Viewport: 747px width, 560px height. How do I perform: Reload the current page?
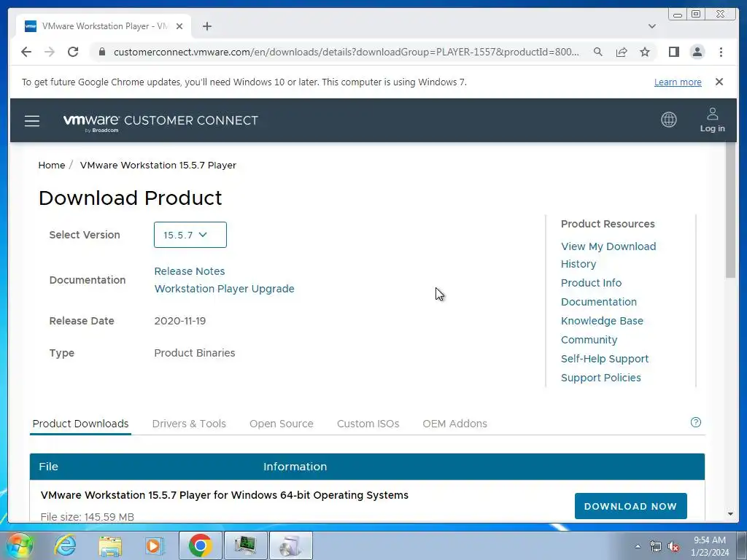73,52
